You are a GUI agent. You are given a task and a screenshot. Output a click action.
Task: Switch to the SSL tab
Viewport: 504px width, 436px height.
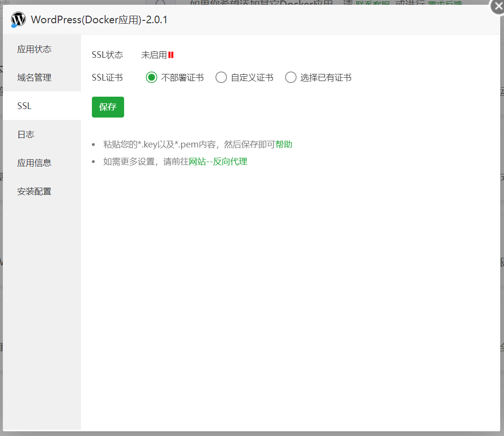[42, 106]
